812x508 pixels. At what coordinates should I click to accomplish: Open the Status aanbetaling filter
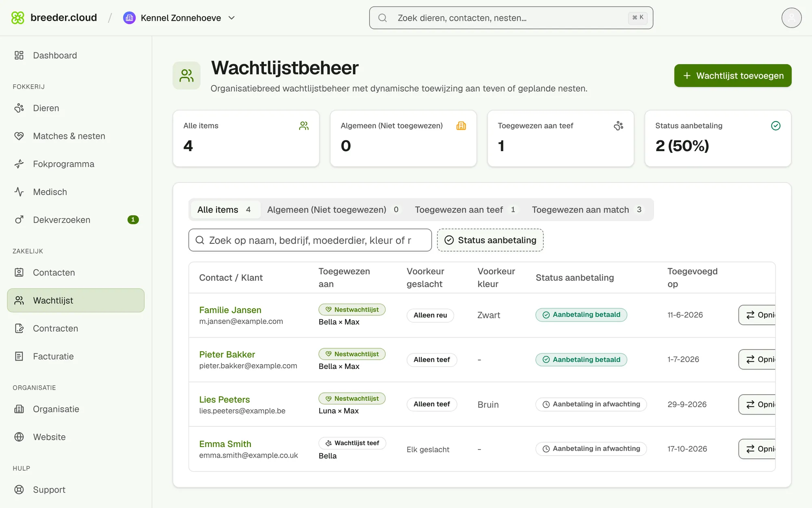[x=490, y=240]
